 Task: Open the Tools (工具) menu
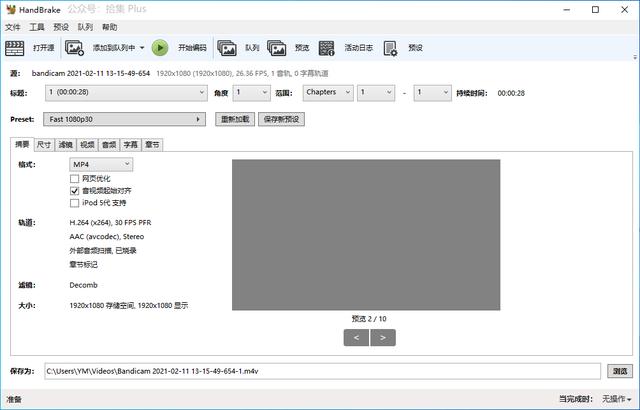click(x=37, y=27)
